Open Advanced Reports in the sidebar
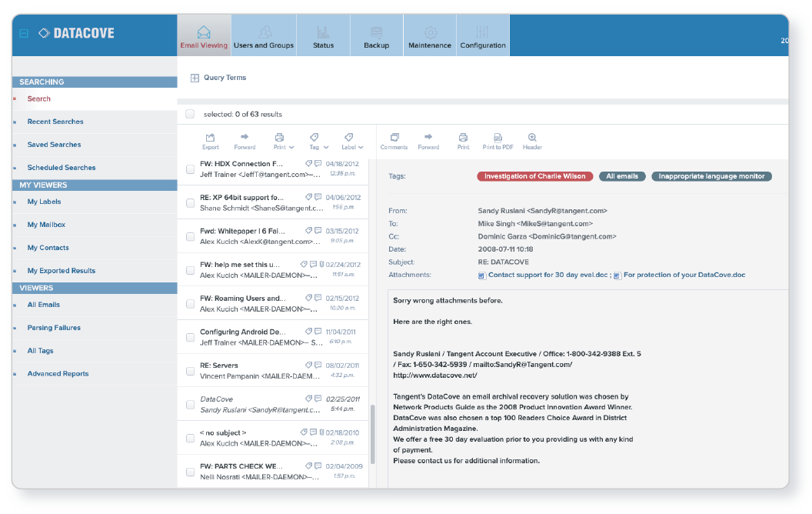The image size is (812, 514). [58, 374]
